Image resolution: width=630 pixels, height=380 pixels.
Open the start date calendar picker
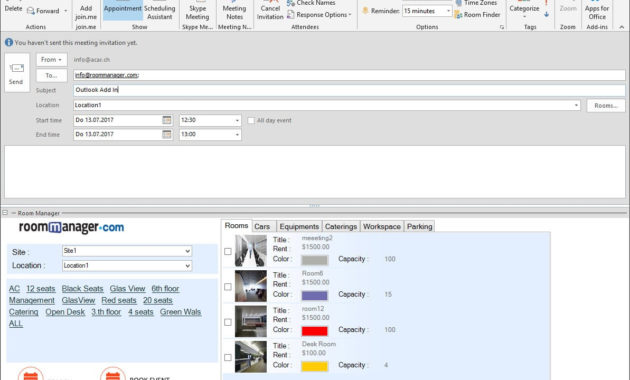[167, 120]
